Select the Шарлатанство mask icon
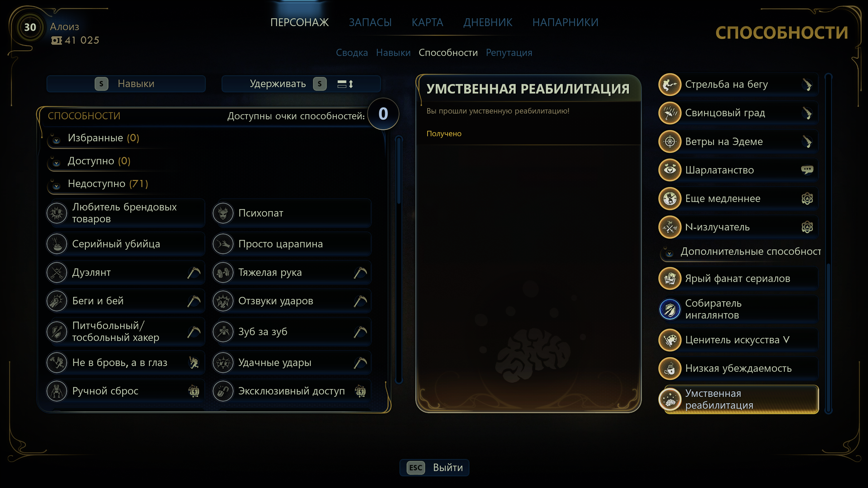Screen dimensions: 868x488 click(670, 170)
